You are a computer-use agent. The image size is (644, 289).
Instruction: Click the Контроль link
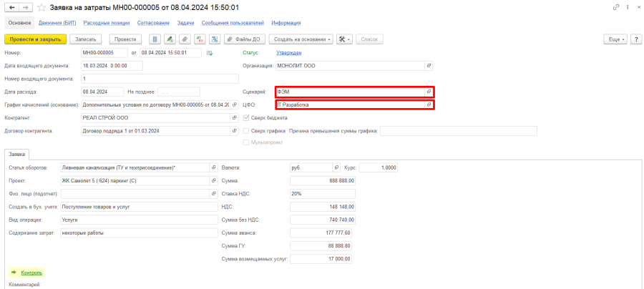[x=31, y=273]
